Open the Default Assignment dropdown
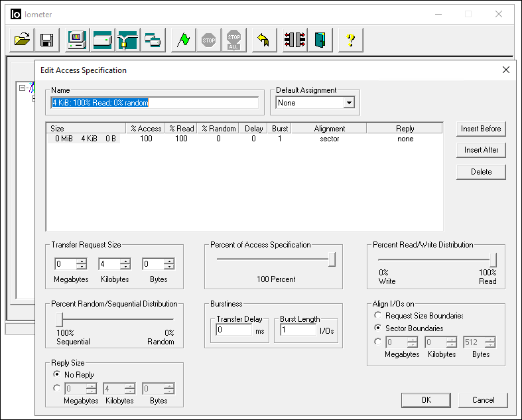The image size is (522, 420). 349,103
